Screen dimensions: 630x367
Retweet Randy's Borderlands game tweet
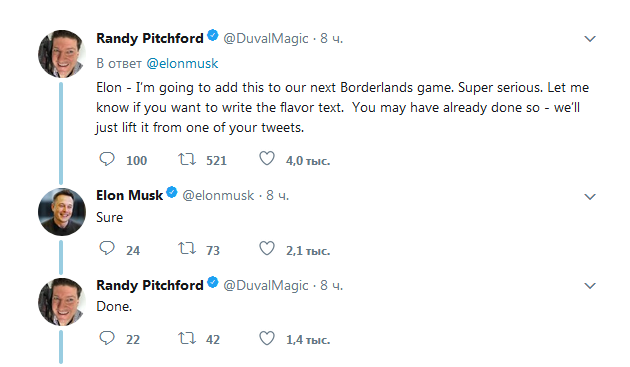pos(187,159)
